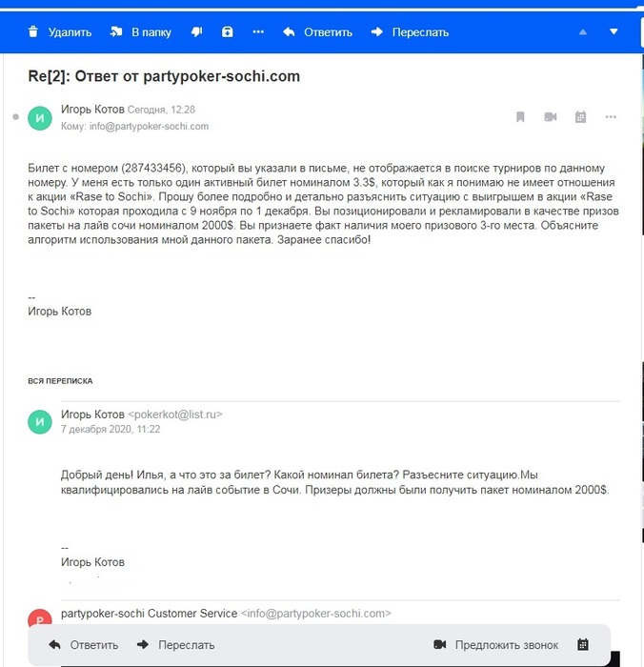This screenshot has height=667, width=644.
Task: Click Переслать in the top blue toolbar
Action: pyautogui.click(x=410, y=32)
